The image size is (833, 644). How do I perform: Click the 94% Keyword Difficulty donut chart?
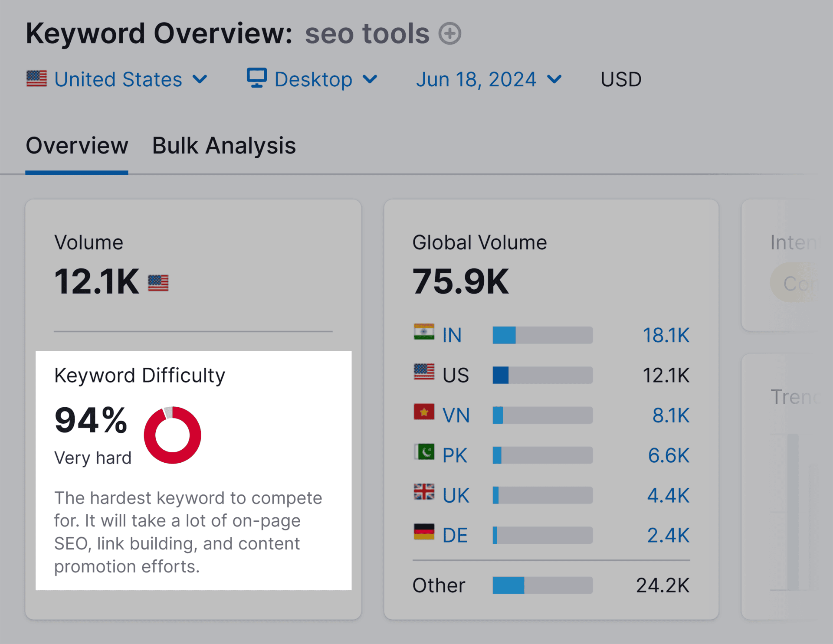(173, 435)
